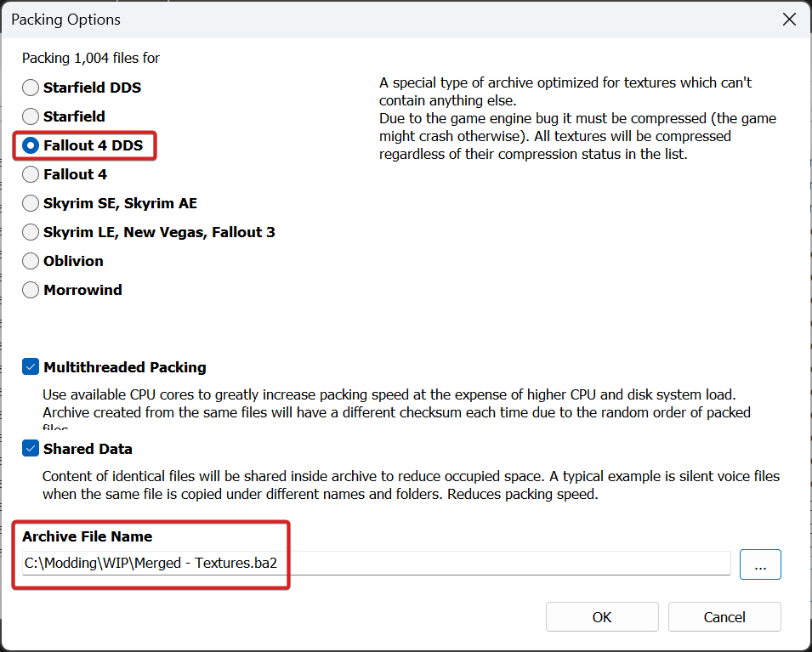Click into the Archive File Name field
Viewport: 812px width, 652px height.
(x=376, y=563)
